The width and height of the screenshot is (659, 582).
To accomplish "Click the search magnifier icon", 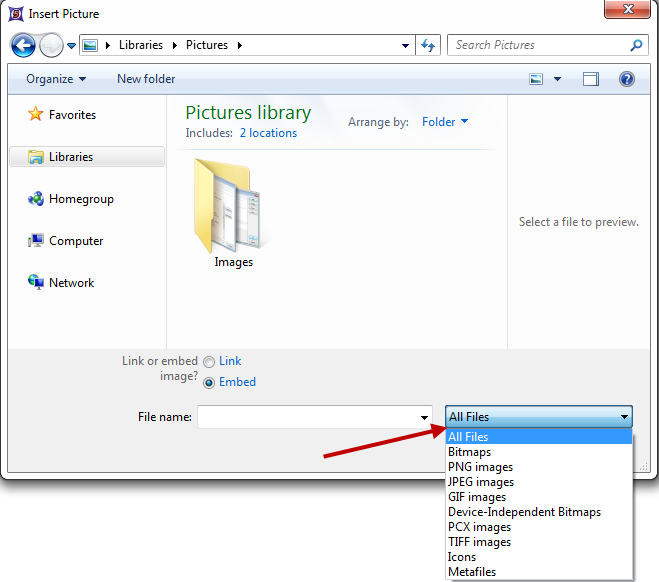I will pyautogui.click(x=636, y=45).
